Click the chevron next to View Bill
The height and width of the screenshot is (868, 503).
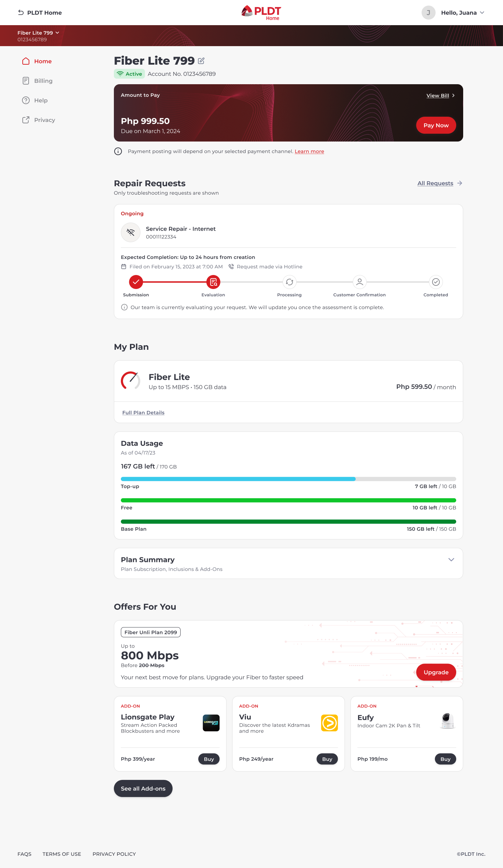[453, 95]
